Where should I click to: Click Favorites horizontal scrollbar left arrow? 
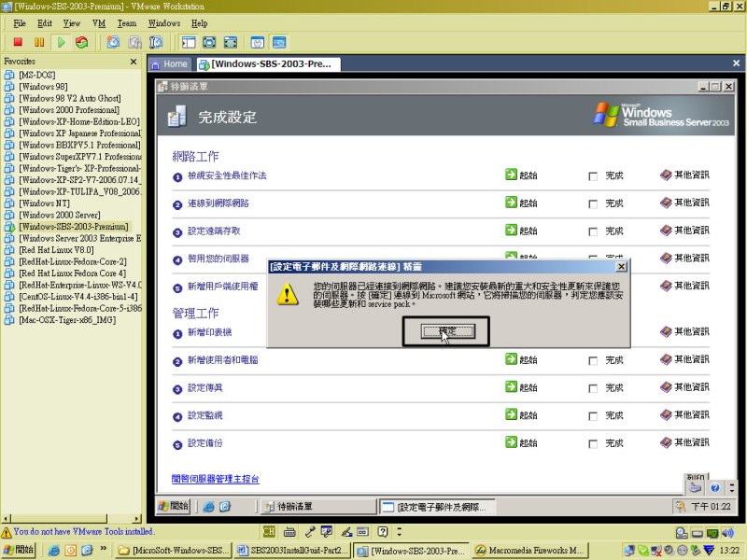[x=7, y=518]
